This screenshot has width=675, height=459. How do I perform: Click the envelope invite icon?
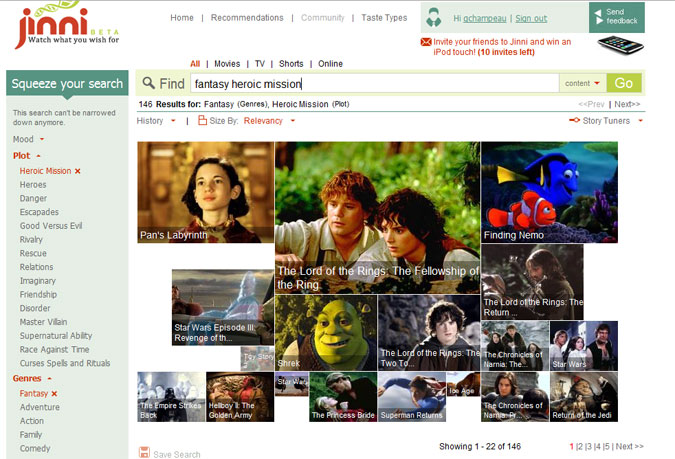(426, 42)
